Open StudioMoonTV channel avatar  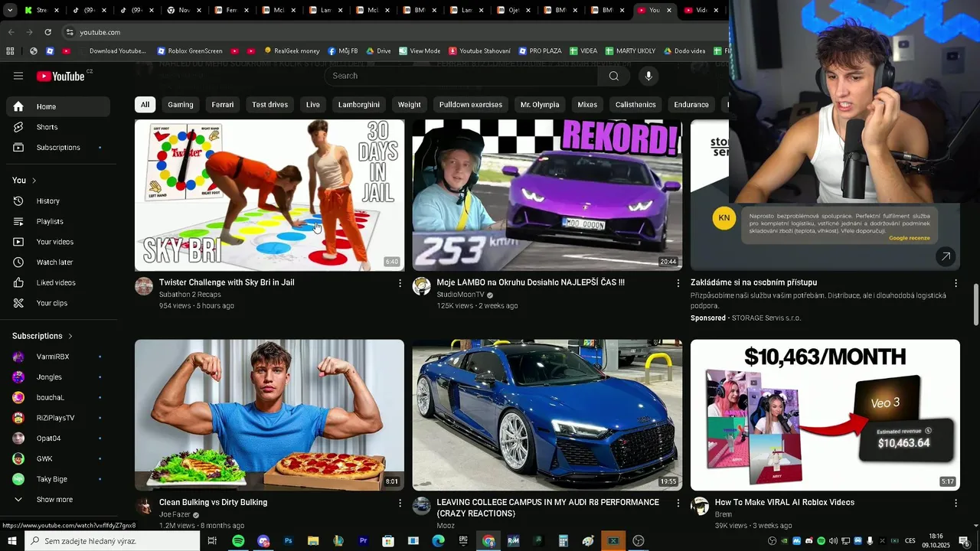click(x=422, y=286)
